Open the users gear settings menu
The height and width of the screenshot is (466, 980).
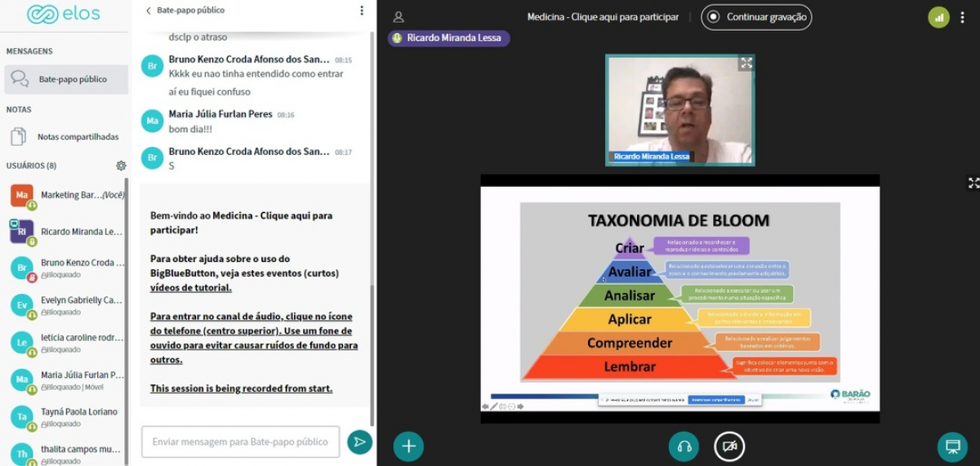point(121,166)
